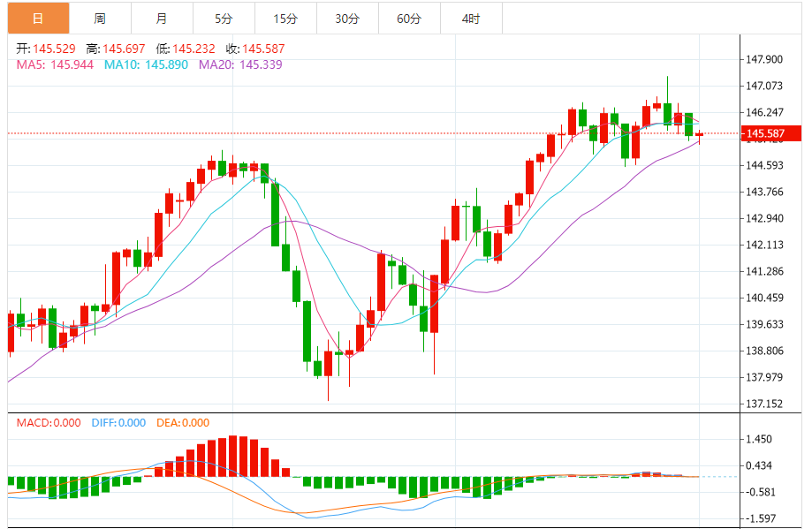Click the MA20: 145.339 legend label
This screenshot has width=812, height=529.
(x=241, y=64)
